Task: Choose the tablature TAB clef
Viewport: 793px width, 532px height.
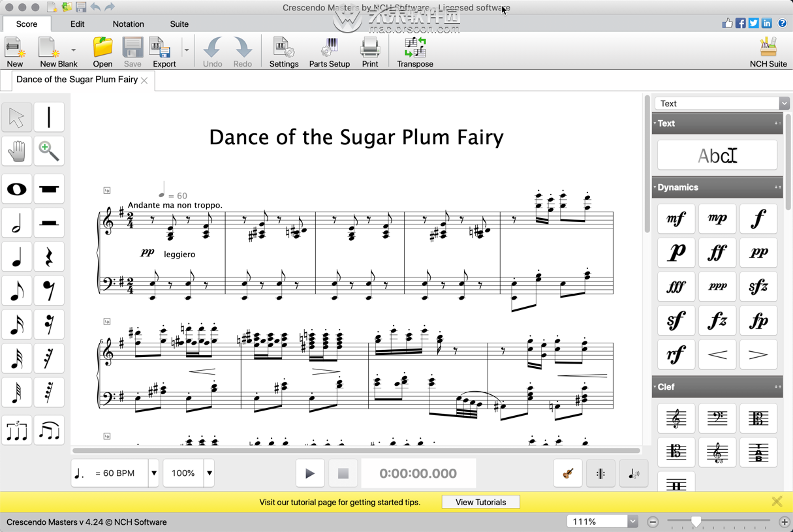Action: pos(758,452)
